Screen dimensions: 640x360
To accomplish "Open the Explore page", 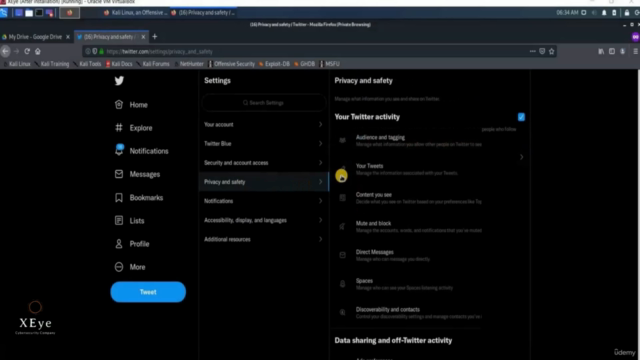I will tap(133, 128).
